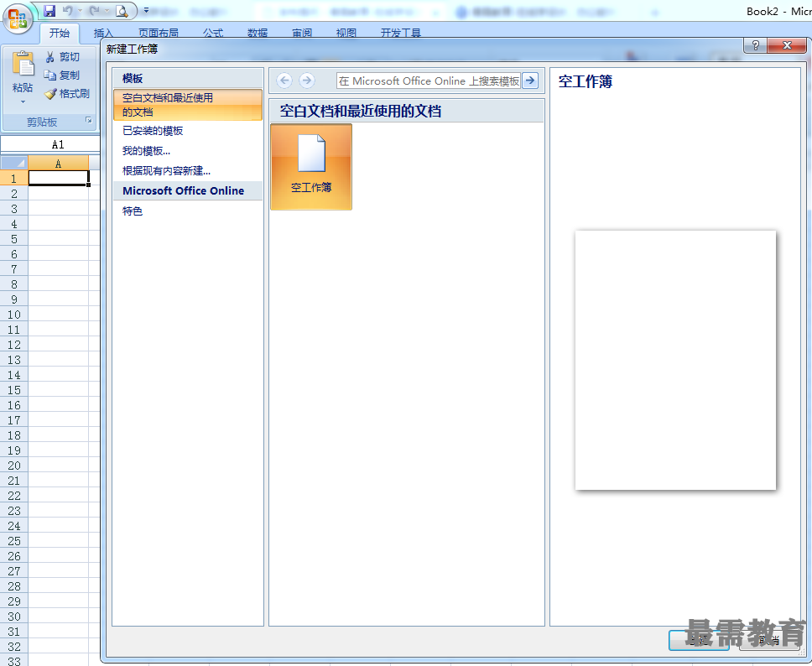Click the Copy (复制) icon

click(49, 75)
